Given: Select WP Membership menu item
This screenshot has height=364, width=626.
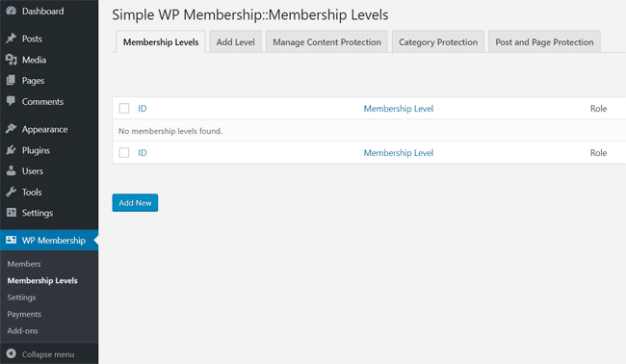Looking at the screenshot, I should 49,241.
